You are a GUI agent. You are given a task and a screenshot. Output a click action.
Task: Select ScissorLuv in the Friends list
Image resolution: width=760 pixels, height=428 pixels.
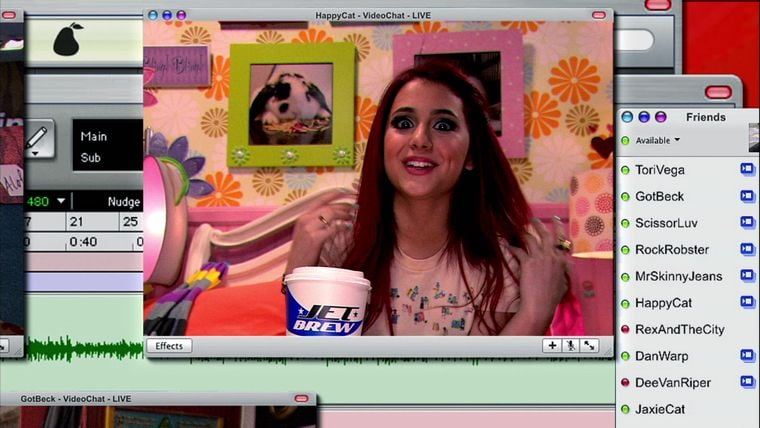[x=666, y=223]
